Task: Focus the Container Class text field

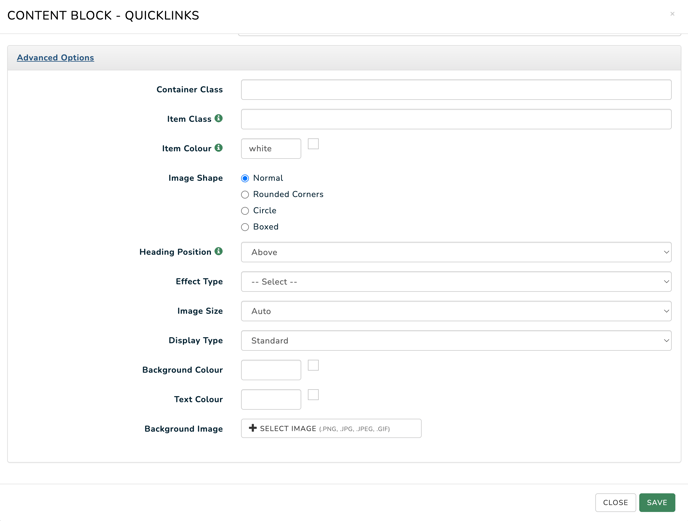Action: coord(456,90)
